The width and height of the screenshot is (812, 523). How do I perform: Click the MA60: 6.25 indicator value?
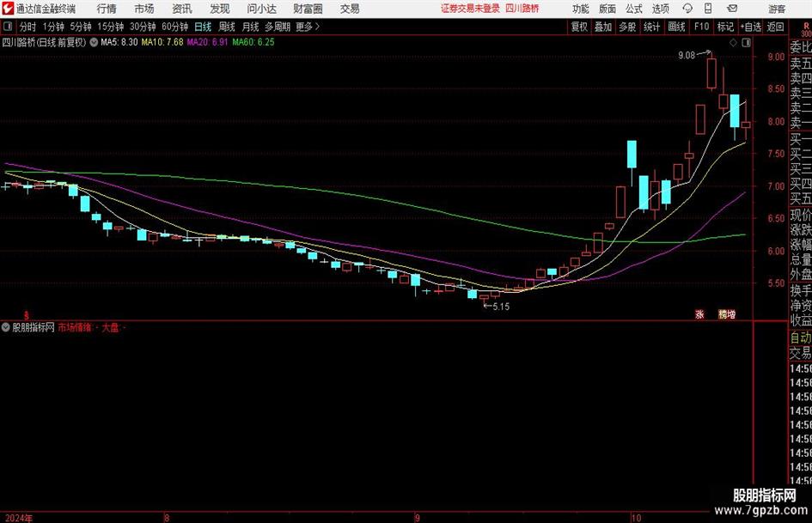pos(253,42)
